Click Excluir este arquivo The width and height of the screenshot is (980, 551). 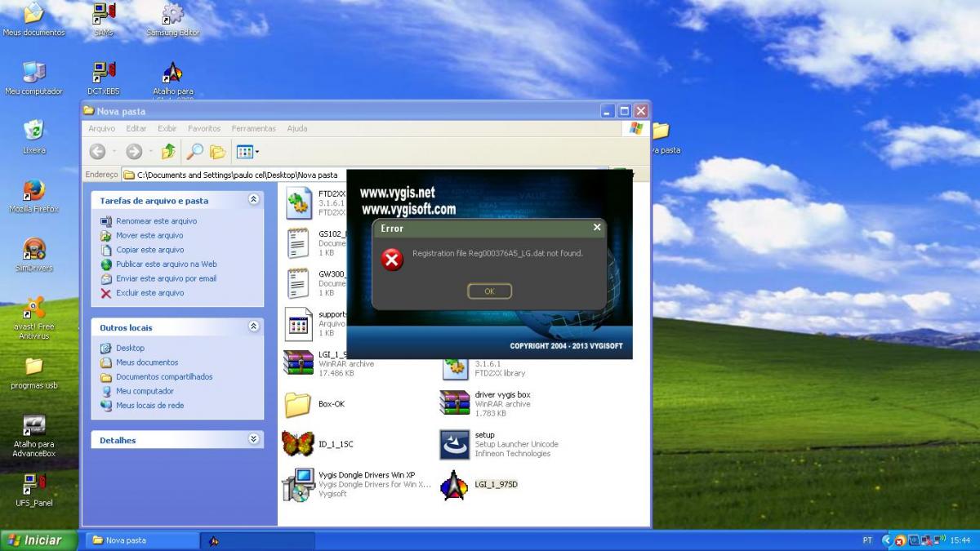[150, 292]
